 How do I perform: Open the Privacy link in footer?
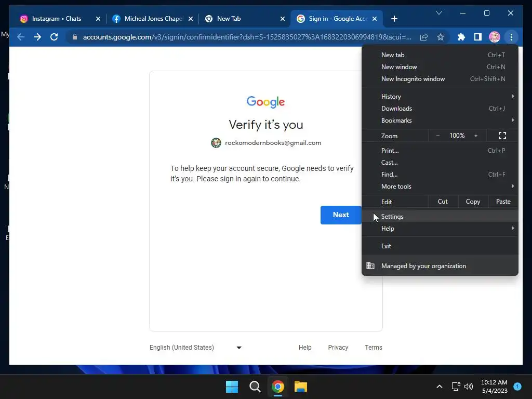(338, 348)
